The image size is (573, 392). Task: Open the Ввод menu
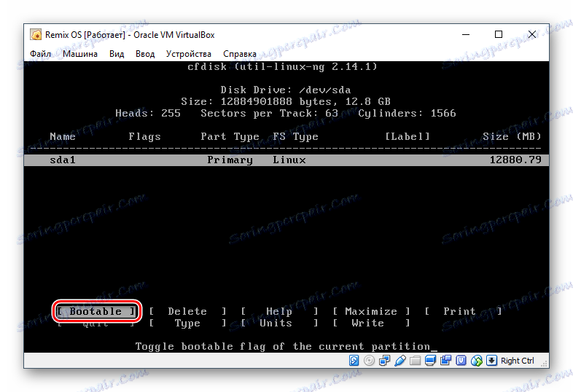(x=145, y=54)
